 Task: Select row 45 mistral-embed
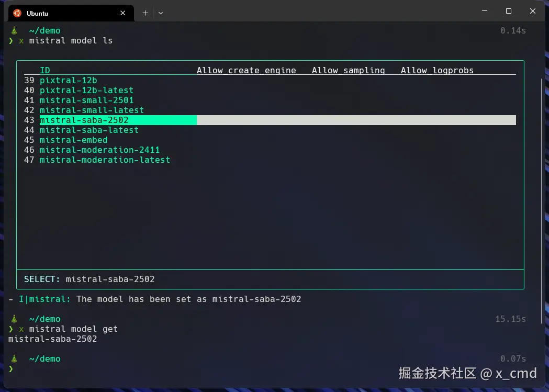270,140
